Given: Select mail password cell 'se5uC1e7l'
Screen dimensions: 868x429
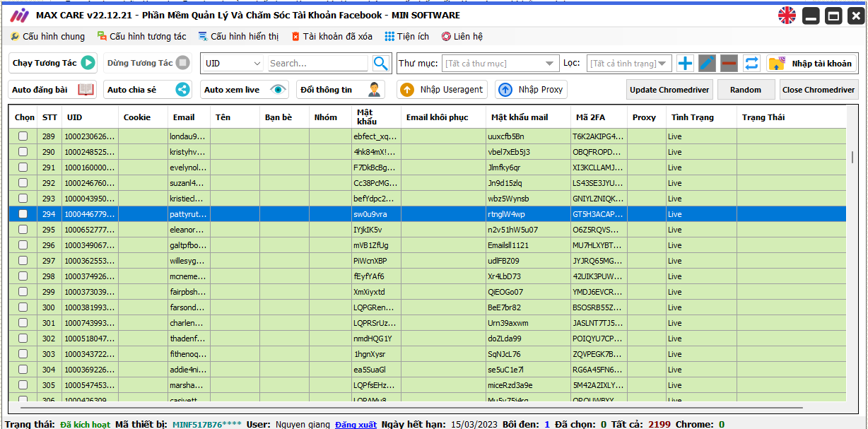Looking at the screenshot, I should point(528,370).
